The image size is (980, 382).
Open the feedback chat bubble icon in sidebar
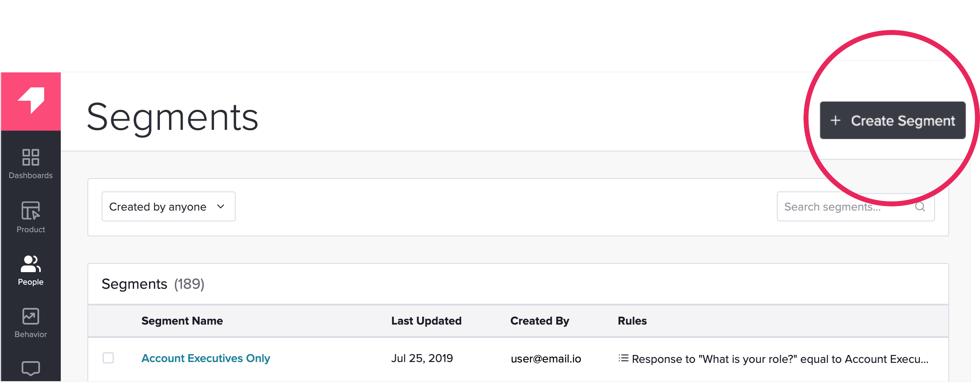point(31,368)
